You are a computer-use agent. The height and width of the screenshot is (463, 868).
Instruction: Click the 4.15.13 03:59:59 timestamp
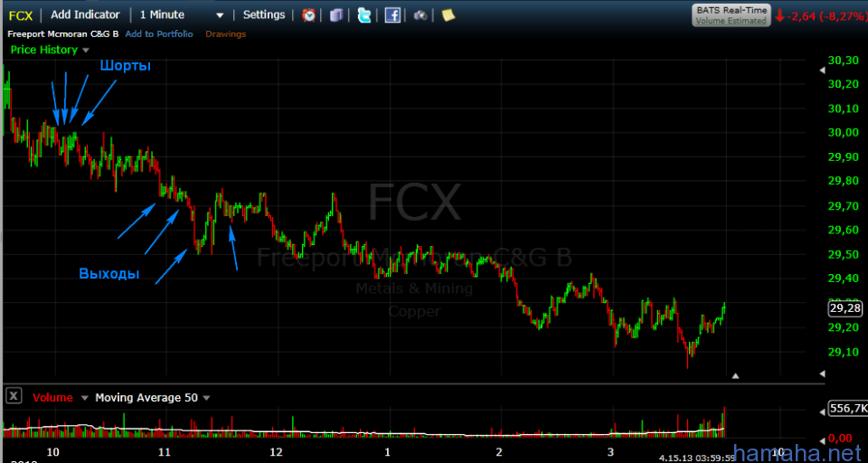[x=696, y=459]
